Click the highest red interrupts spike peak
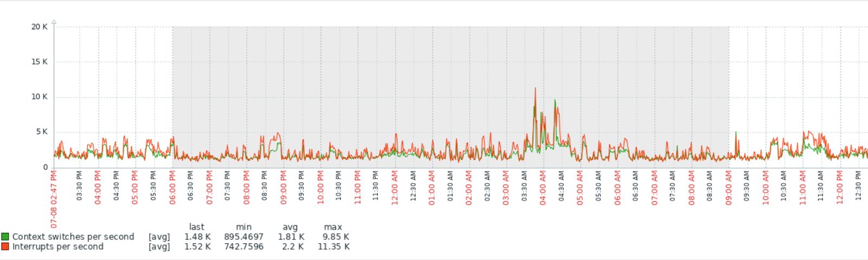The image size is (868, 260). 535,88
